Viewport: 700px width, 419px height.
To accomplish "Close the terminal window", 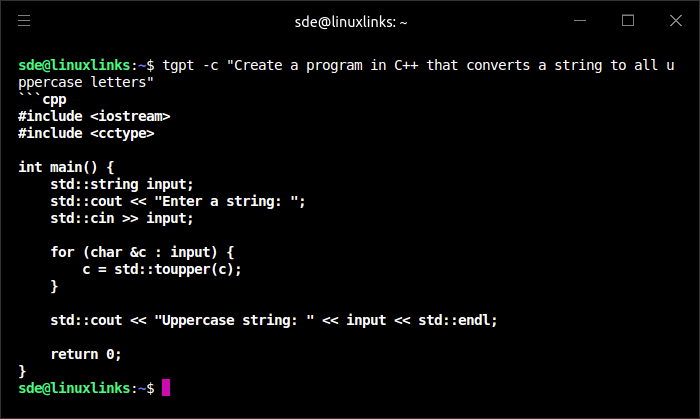I will [677, 20].
